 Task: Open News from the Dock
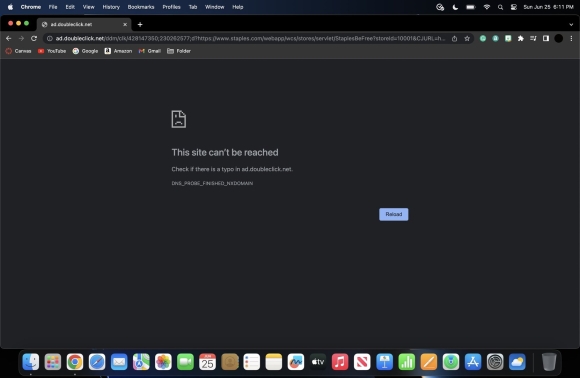tap(362, 362)
